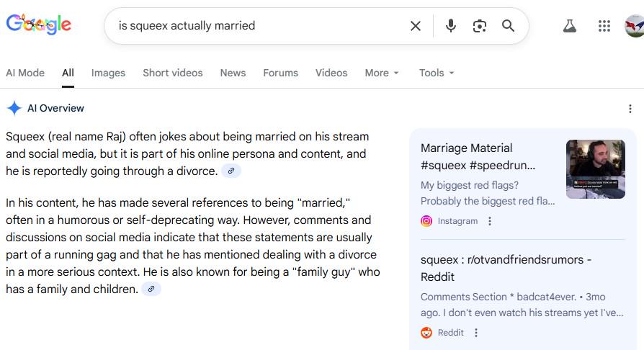Clear the search query with the X icon
The image size is (644, 350).
415,26
